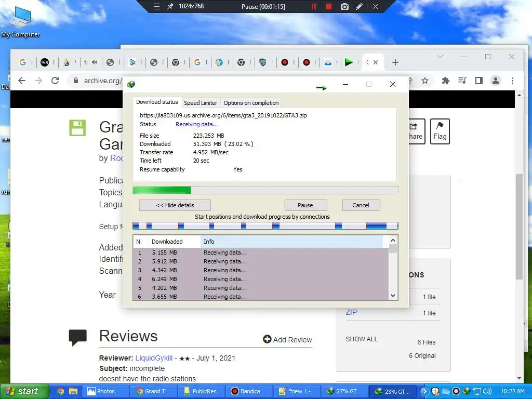The width and height of the screenshot is (532, 399).
Task: Open the Bandicam menu hamburger icon
Action: pos(156,6)
